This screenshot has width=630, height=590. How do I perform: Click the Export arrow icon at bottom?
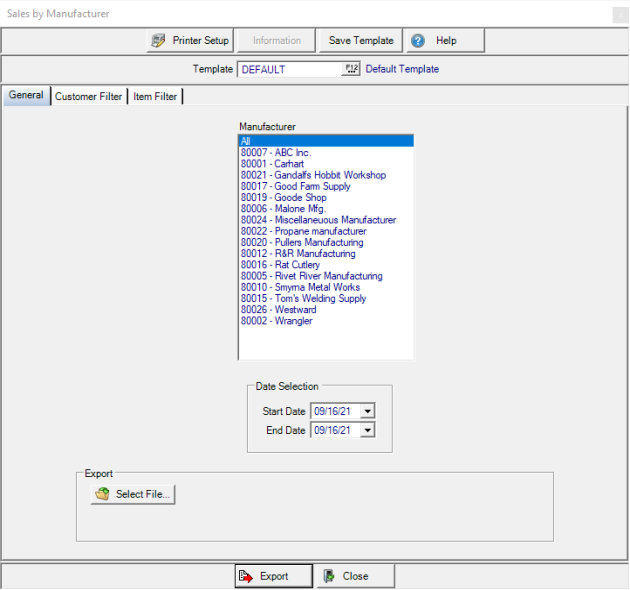[x=246, y=576]
